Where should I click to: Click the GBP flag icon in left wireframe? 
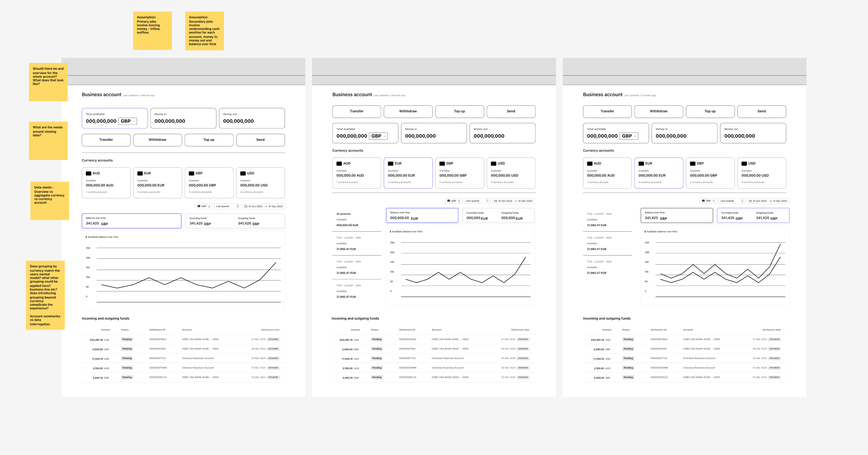[x=192, y=173]
